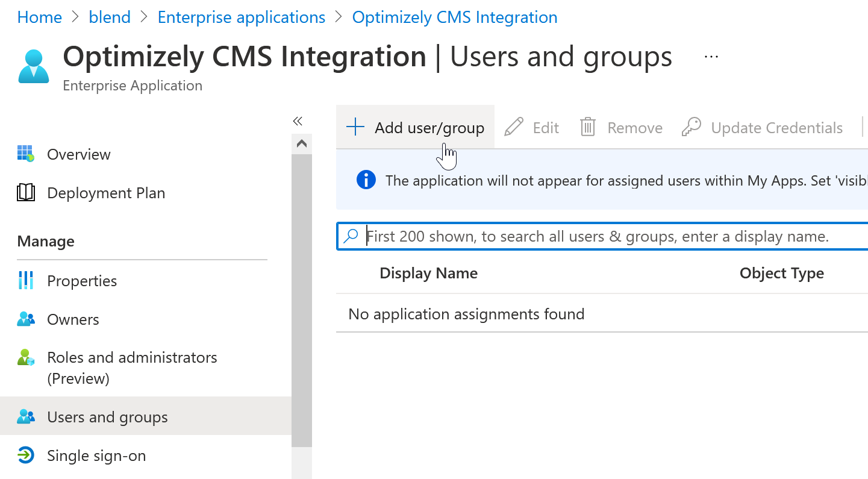Click the Owners people icon
Image resolution: width=868 pixels, height=479 pixels.
[26, 319]
